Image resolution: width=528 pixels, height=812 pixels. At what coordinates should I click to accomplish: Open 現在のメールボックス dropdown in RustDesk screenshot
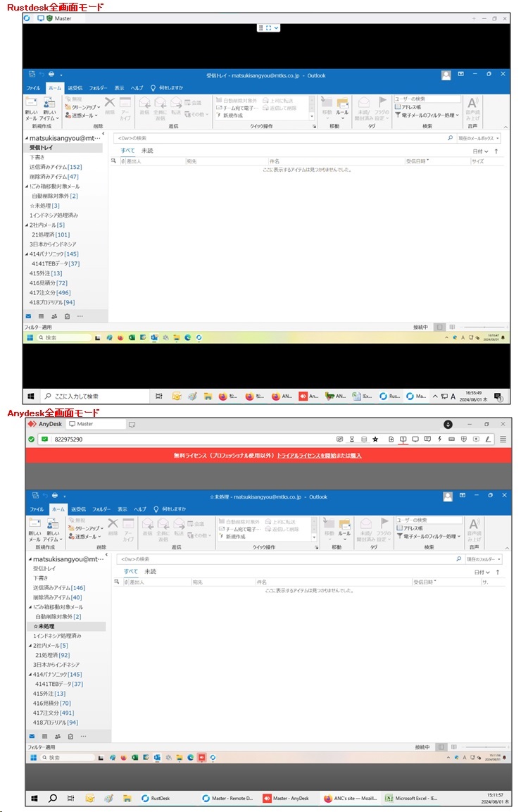(x=478, y=138)
